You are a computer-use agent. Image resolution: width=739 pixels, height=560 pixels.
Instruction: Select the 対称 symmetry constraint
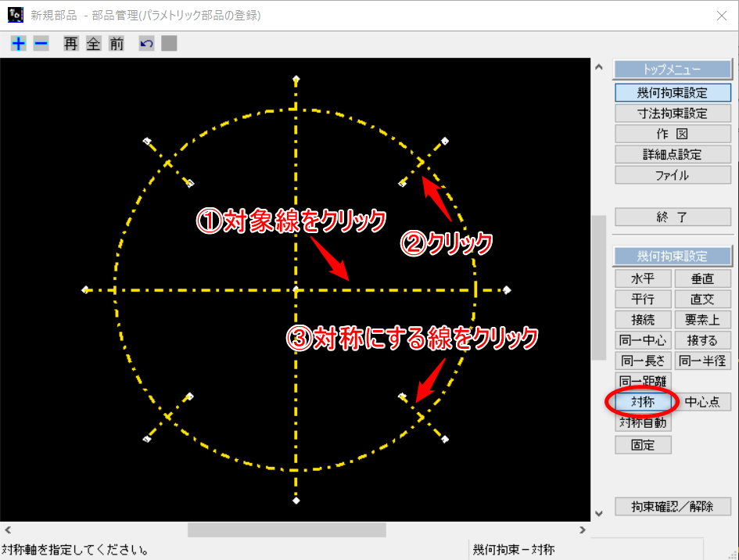643,401
